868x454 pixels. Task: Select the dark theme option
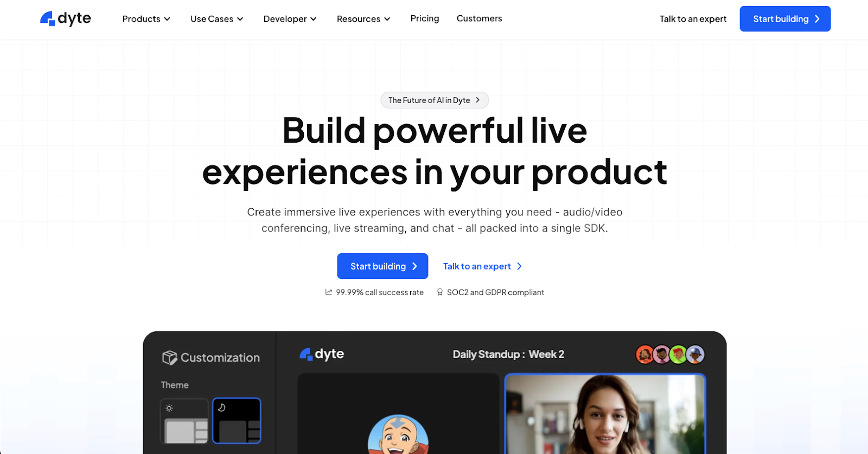click(x=237, y=421)
